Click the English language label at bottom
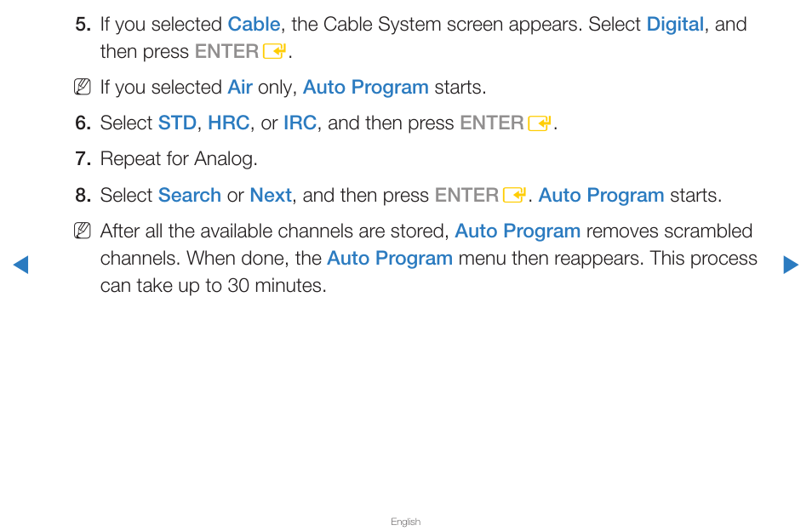This screenshot has width=812, height=531. click(x=405, y=522)
